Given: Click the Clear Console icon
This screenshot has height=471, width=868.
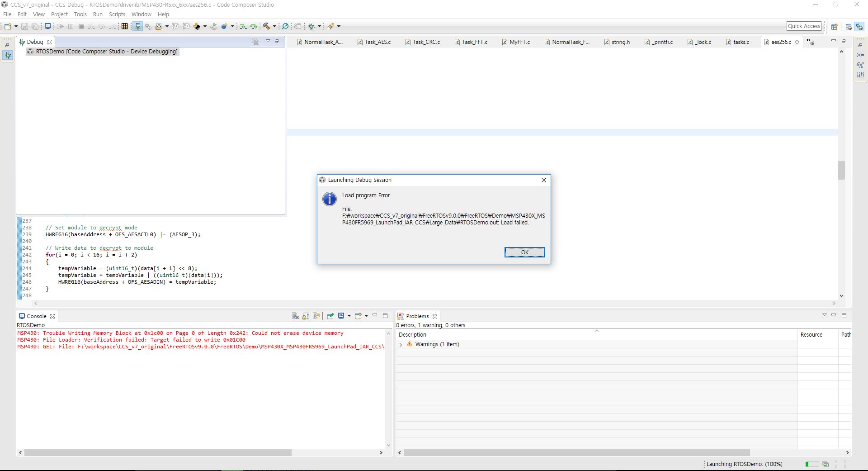Looking at the screenshot, I should click(x=295, y=316).
